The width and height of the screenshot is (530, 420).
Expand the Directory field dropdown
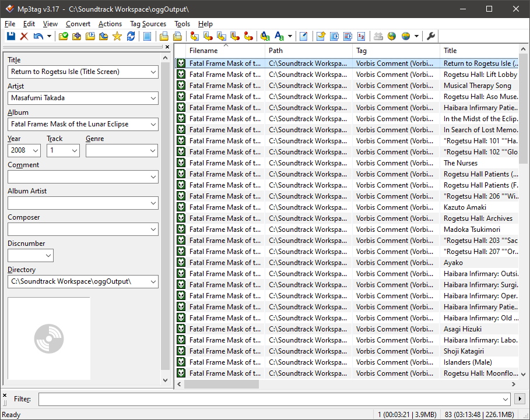pyautogui.click(x=153, y=281)
